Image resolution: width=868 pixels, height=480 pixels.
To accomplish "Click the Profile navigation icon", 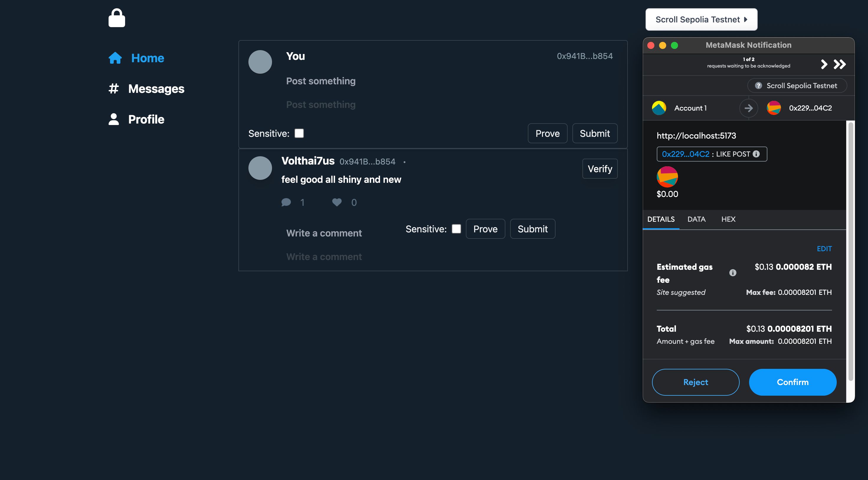I will pyautogui.click(x=114, y=119).
